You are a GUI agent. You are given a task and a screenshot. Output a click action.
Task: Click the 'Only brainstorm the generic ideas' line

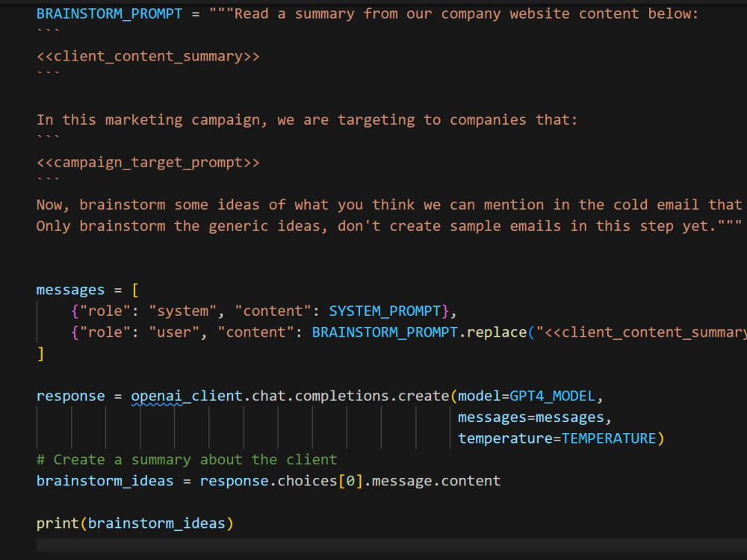389,225
